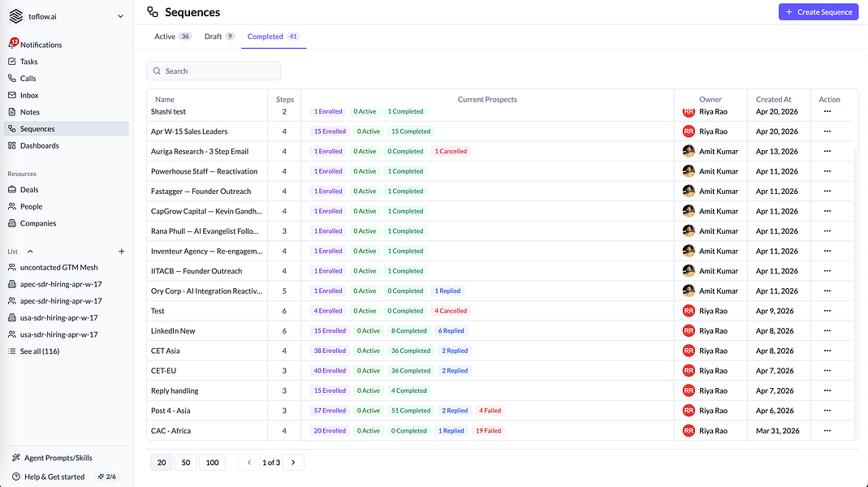Click the Created At column header
868x487 pixels.
click(773, 100)
